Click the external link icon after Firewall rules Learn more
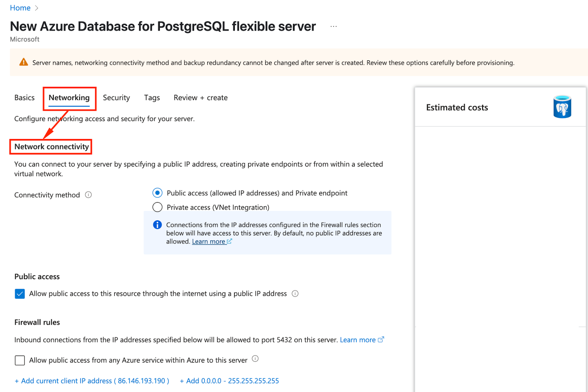The image size is (588, 392). (x=381, y=339)
